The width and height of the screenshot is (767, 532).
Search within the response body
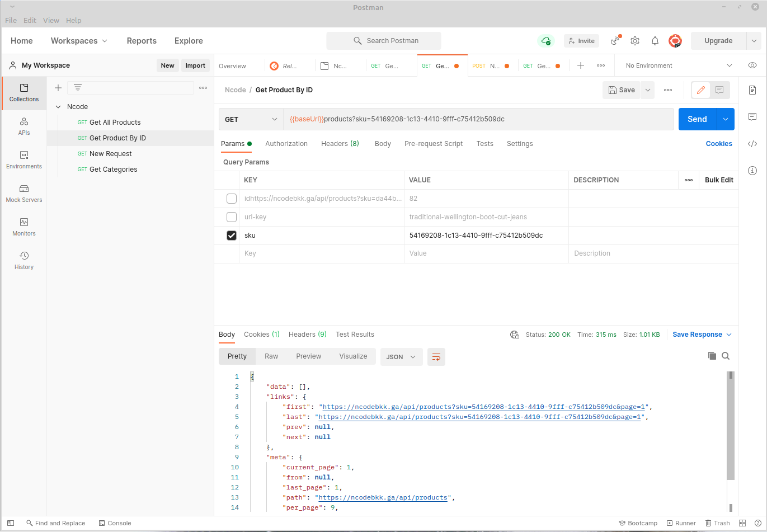click(726, 356)
